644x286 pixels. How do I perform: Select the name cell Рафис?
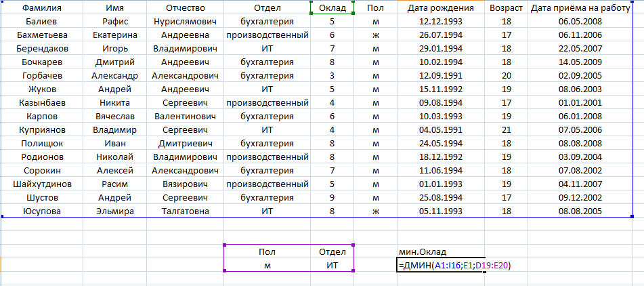114,22
